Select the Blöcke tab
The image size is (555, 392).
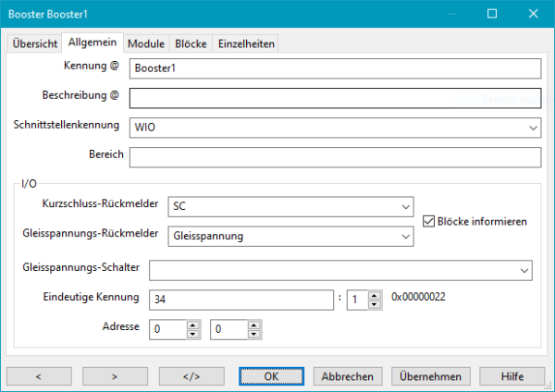(x=191, y=44)
